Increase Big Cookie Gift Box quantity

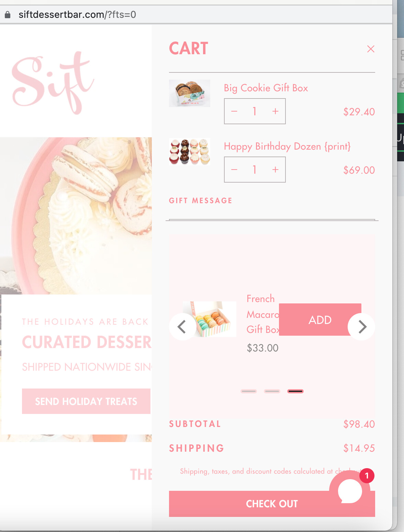[275, 111]
